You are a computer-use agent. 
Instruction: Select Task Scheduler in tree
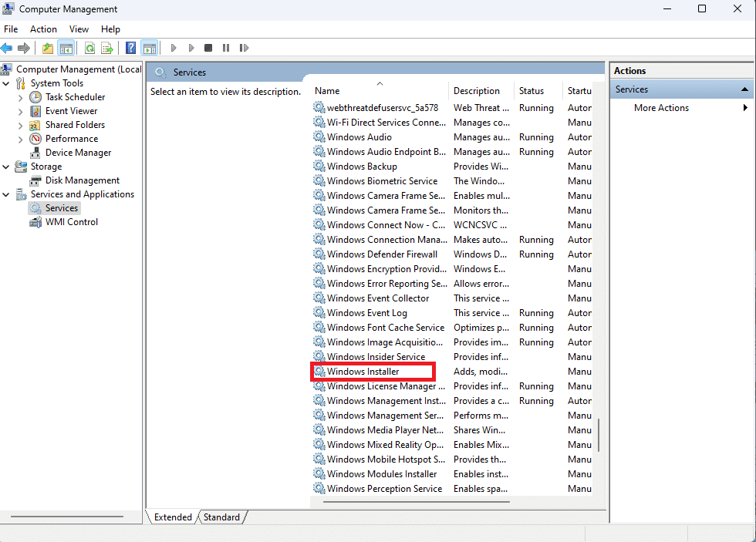[x=75, y=97]
